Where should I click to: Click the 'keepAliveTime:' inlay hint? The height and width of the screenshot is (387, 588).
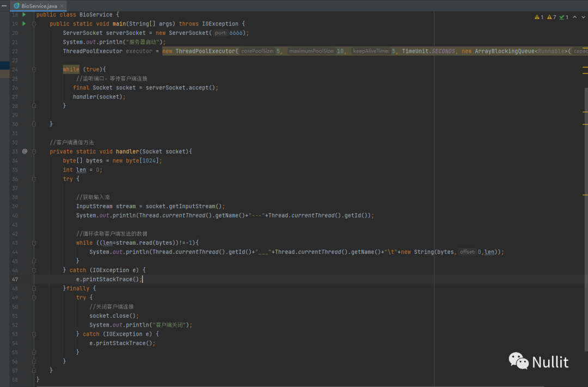pos(371,51)
